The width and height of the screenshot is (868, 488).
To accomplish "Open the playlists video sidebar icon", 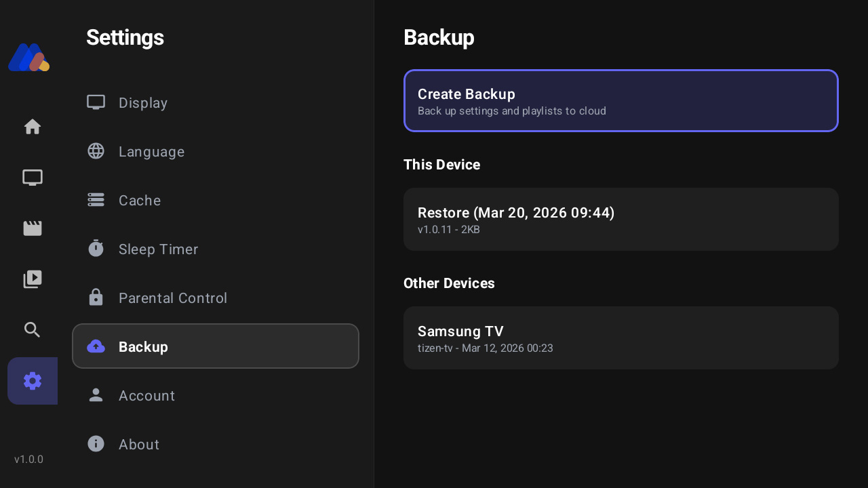I will 32,279.
